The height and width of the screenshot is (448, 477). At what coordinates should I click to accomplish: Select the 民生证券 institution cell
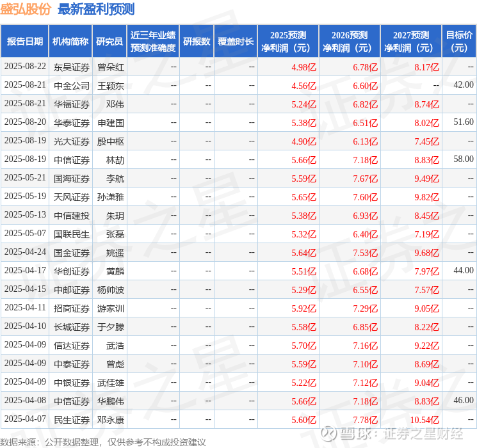coord(72,420)
